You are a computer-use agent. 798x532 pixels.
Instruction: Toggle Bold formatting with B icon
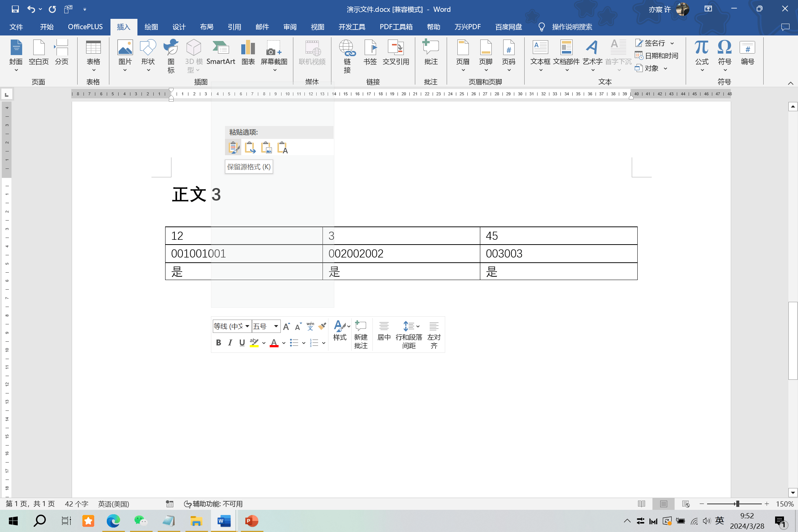pos(218,342)
